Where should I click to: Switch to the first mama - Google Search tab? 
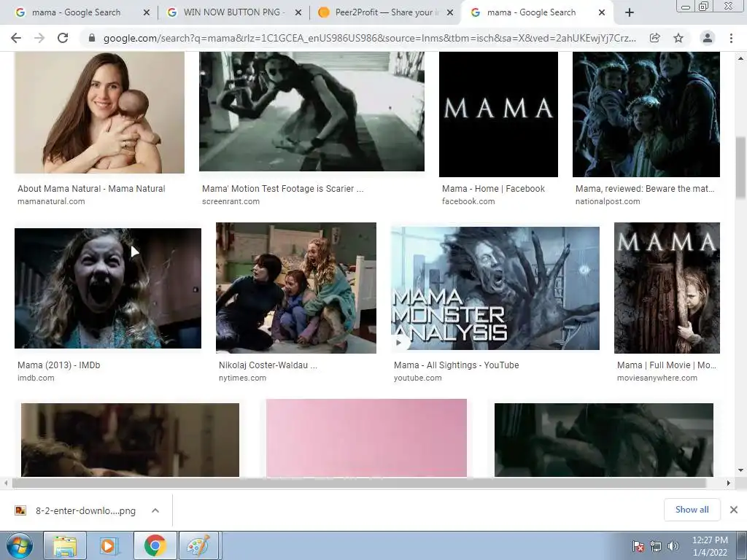tap(76, 13)
